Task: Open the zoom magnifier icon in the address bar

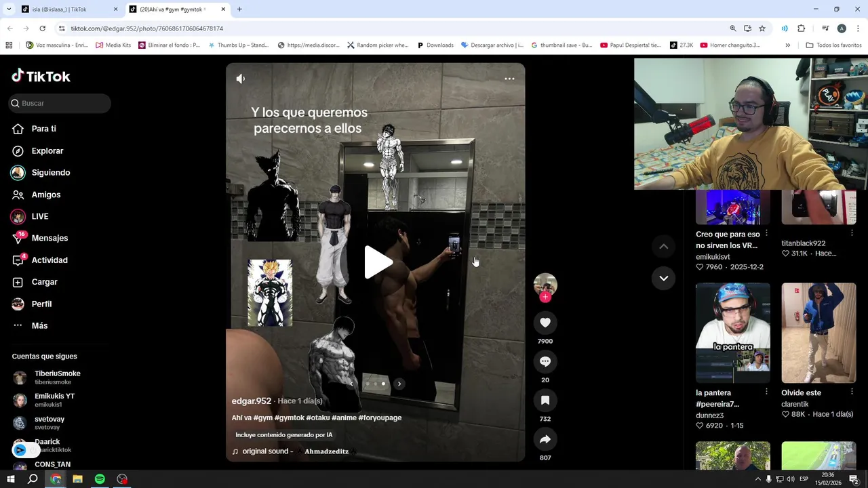Action: (x=733, y=28)
